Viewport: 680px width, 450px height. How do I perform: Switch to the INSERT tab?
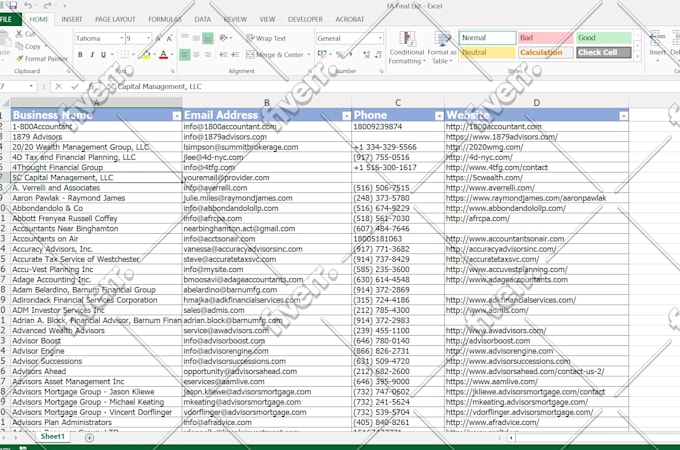pos(72,19)
